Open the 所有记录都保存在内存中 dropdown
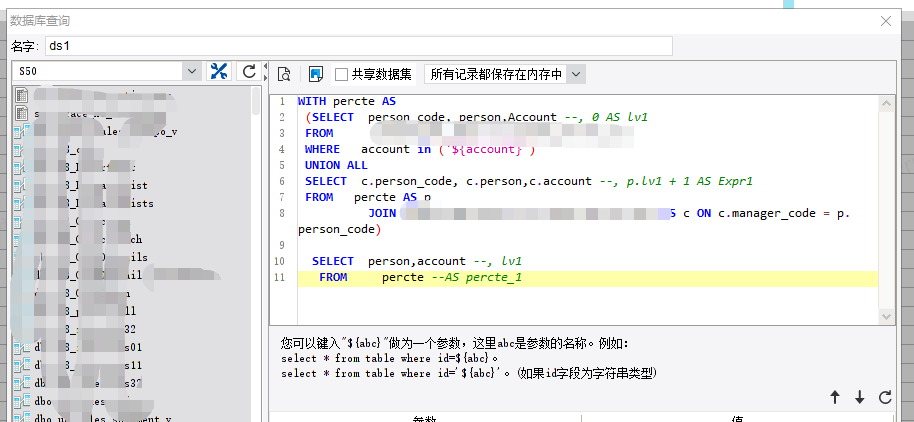This screenshot has height=422, width=914. tap(575, 74)
